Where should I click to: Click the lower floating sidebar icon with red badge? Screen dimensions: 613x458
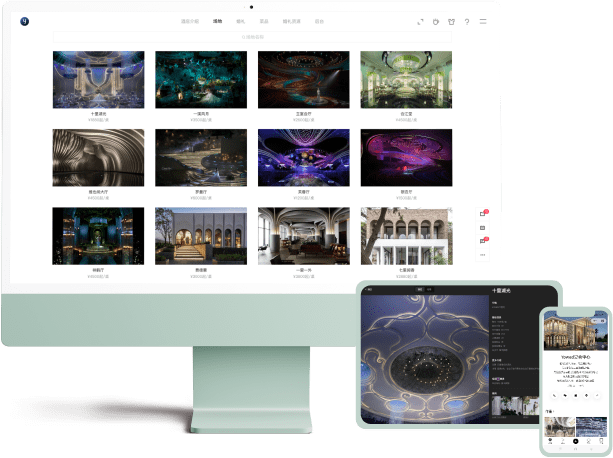[484, 241]
